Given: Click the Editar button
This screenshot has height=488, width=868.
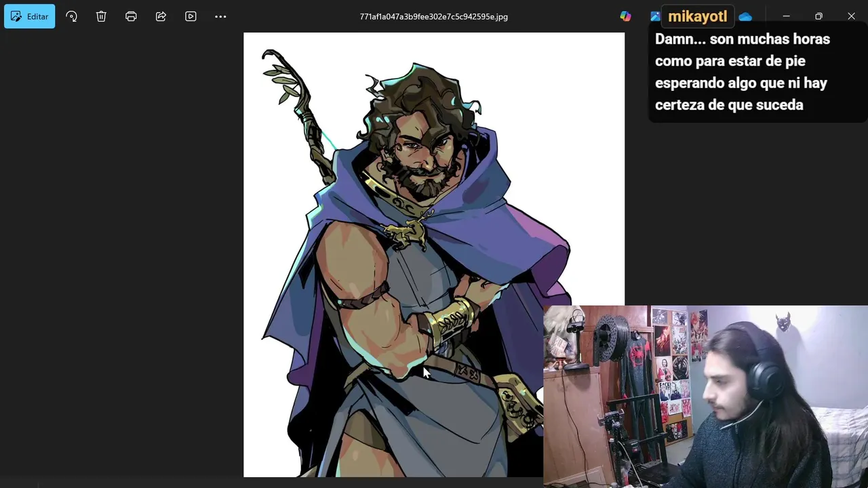Looking at the screenshot, I should coord(29,16).
